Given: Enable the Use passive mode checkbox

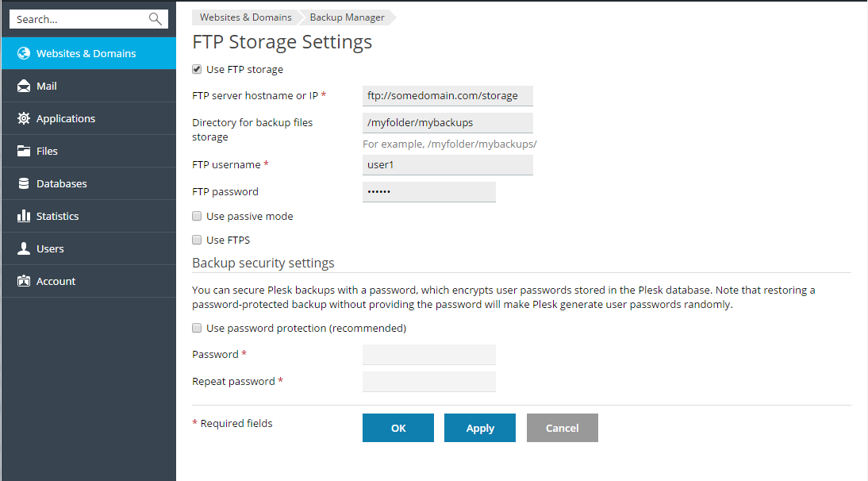Looking at the screenshot, I should [x=197, y=216].
